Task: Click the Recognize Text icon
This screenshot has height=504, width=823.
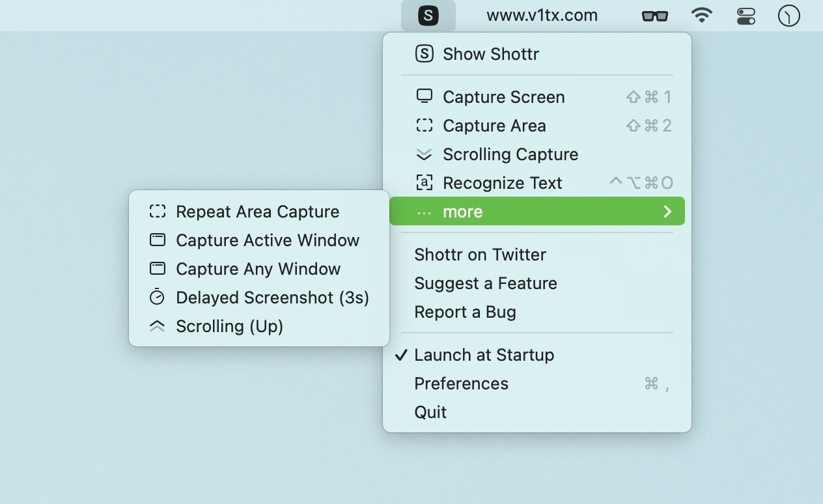Action: [424, 183]
